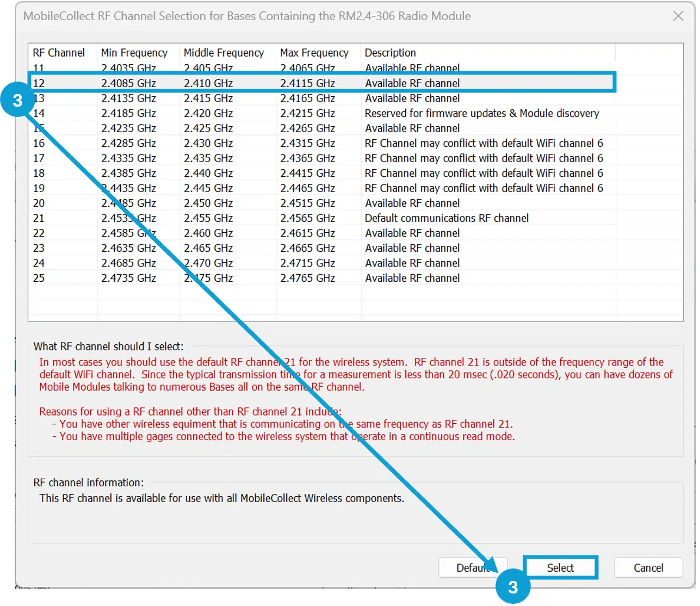Click channel 16's WiFi channel 6 conflict description
700x606 pixels.
coord(484,143)
